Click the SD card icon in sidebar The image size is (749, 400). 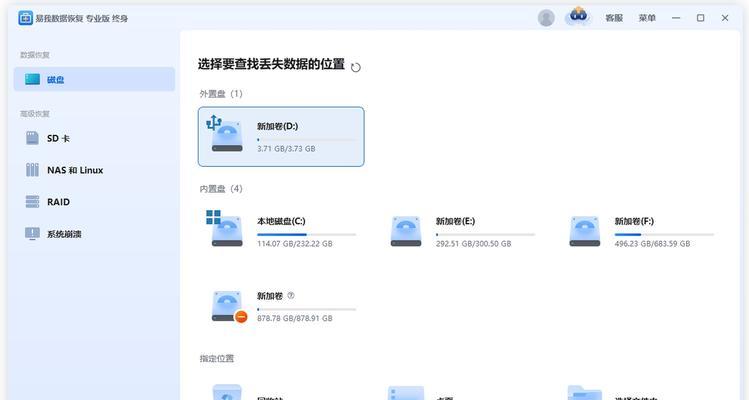click(32, 138)
